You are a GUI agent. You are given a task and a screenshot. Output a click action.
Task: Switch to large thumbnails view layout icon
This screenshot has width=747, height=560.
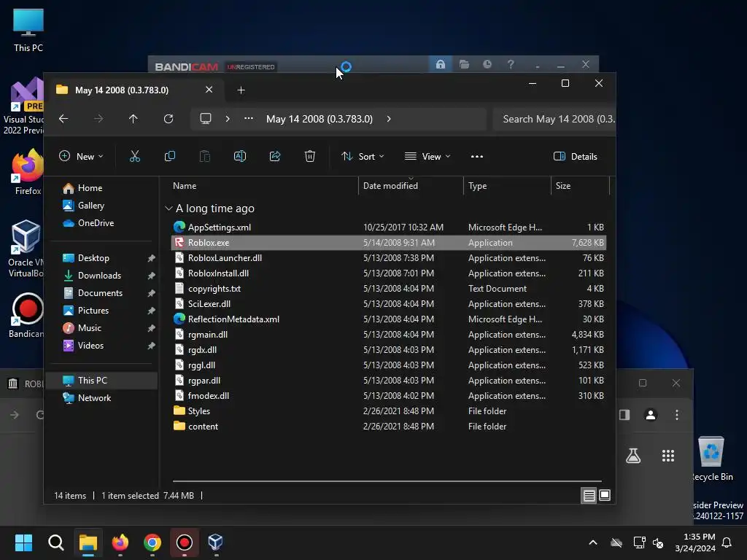pos(605,495)
